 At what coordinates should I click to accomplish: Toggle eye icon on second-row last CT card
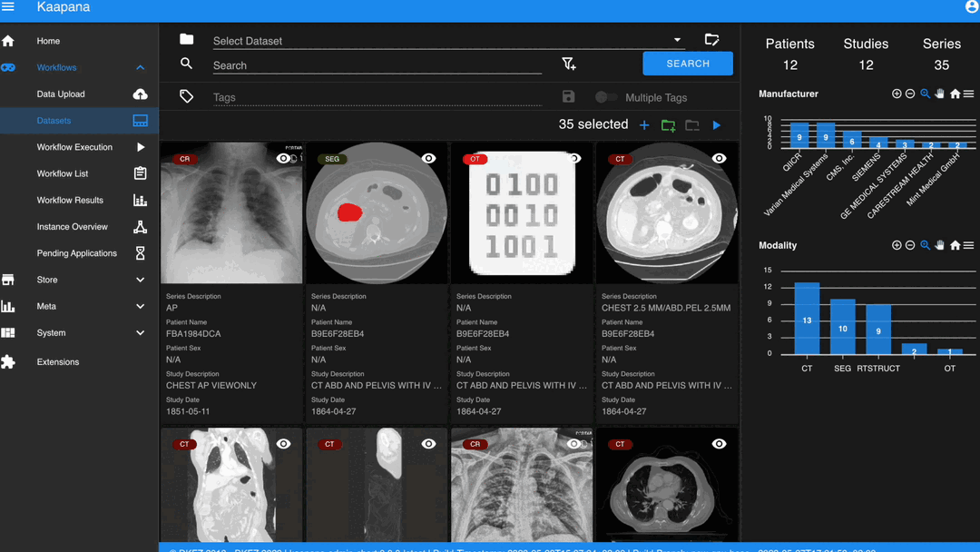click(720, 444)
